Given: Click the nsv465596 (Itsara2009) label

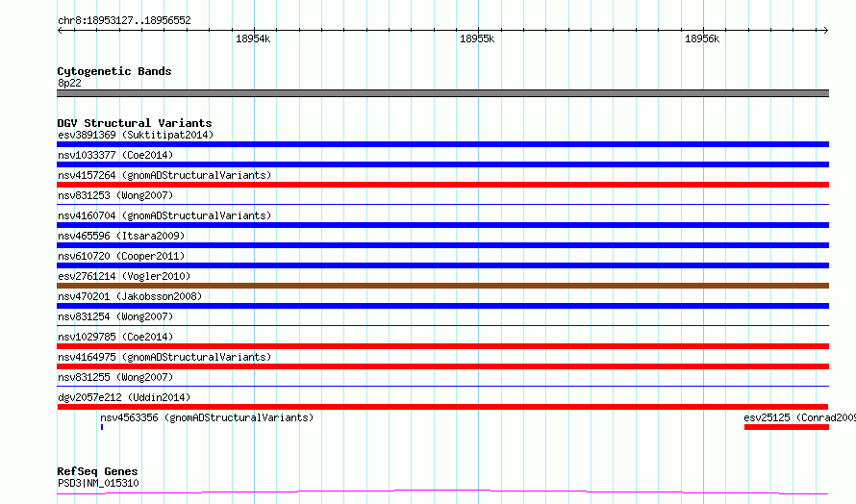Looking at the screenshot, I should point(121,236).
